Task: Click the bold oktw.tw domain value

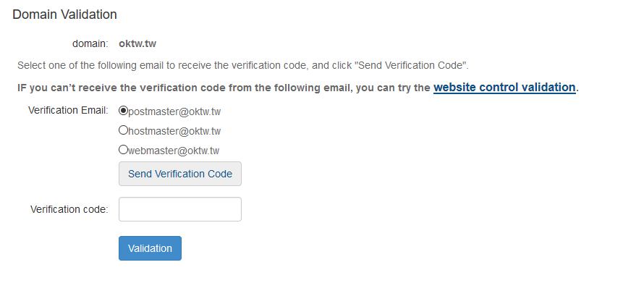Action: [x=137, y=43]
